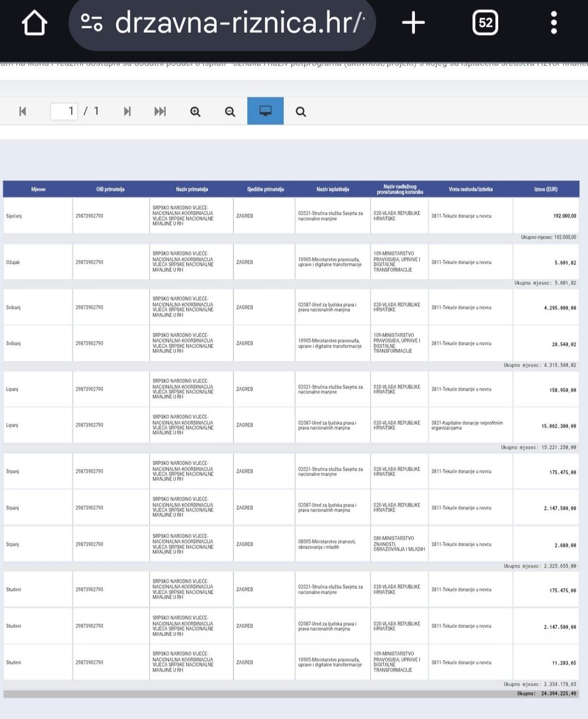
Task: Select the amount 15.062.300,00
Action: [x=559, y=426]
